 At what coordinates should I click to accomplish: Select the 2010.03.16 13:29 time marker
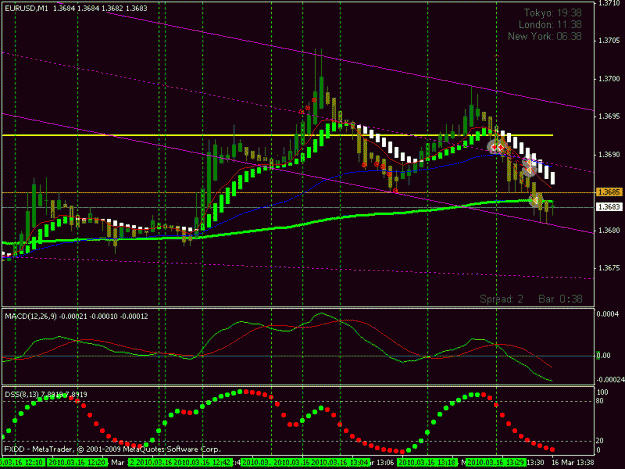coord(496,463)
